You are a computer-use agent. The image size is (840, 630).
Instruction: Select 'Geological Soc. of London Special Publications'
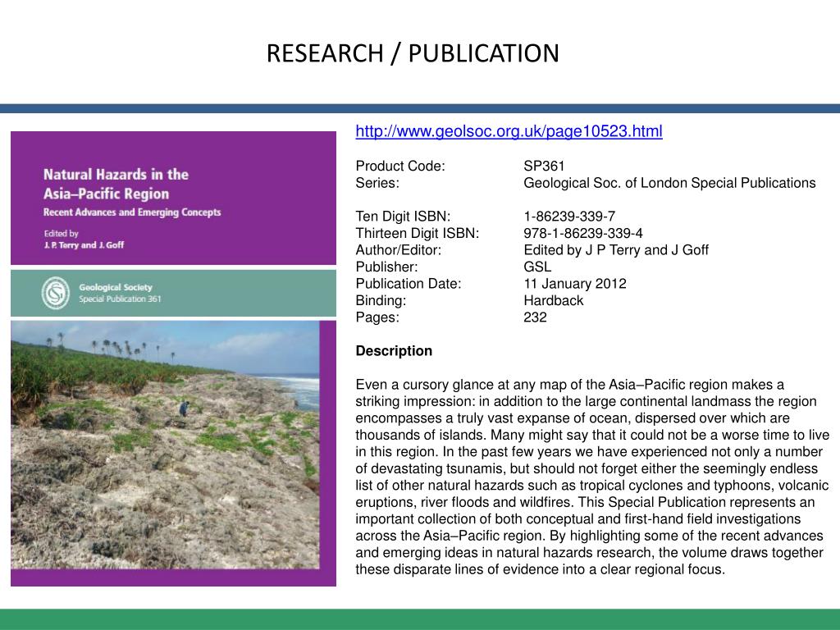(669, 183)
